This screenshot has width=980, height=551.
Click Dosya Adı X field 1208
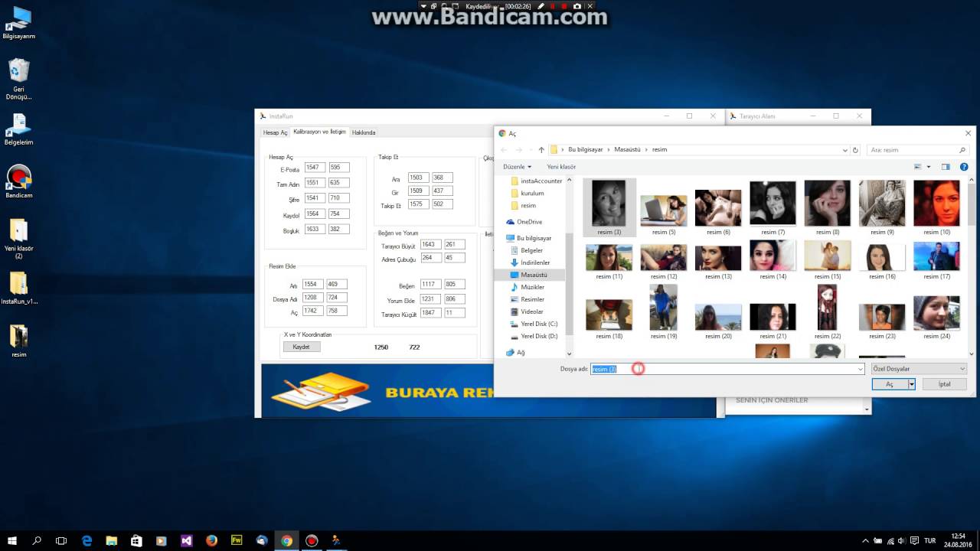pos(313,298)
